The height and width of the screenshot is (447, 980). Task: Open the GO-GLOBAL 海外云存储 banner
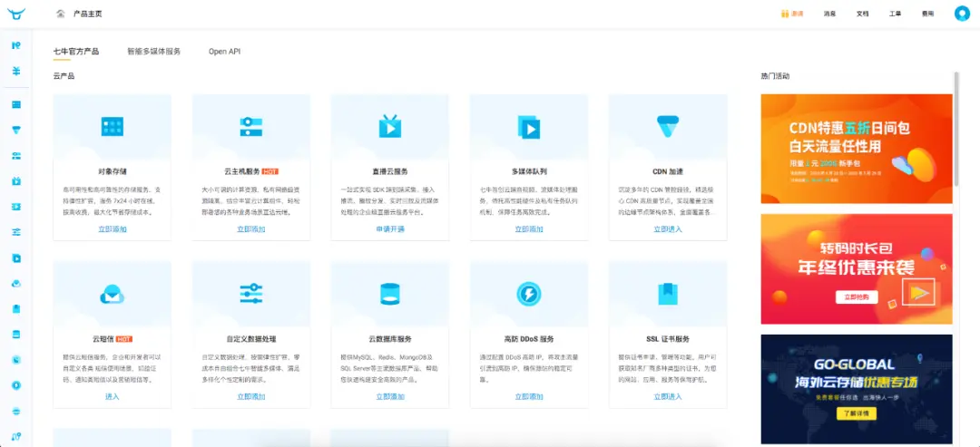857,389
